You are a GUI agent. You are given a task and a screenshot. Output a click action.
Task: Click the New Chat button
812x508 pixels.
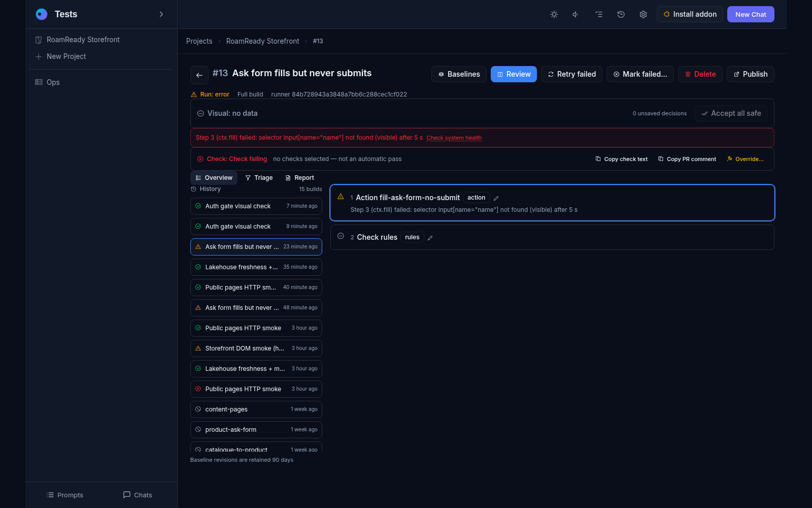pos(751,14)
